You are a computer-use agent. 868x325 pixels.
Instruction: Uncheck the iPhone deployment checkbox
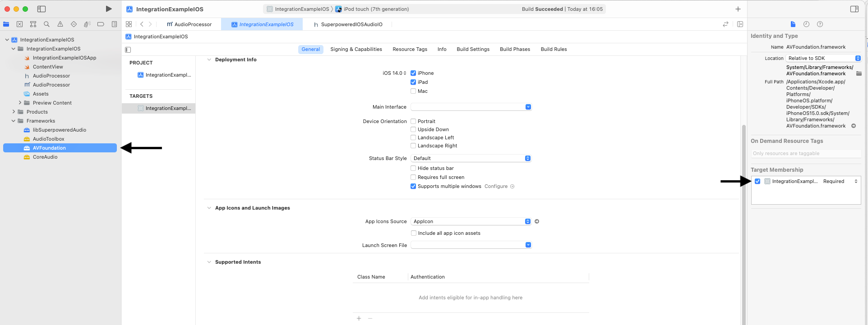tap(413, 73)
